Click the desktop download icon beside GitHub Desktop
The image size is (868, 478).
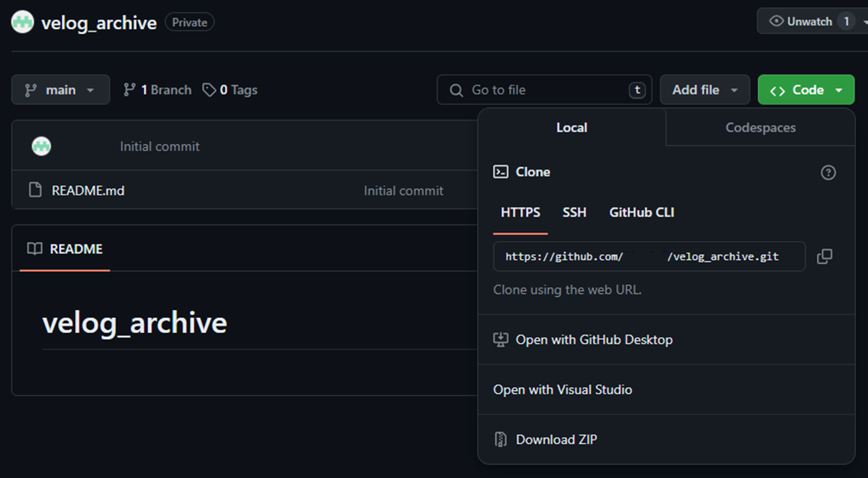click(500, 339)
